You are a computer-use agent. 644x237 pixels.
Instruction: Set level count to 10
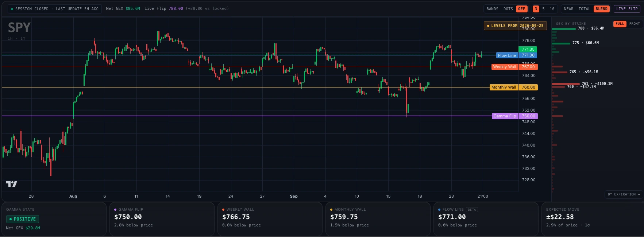pos(552,9)
